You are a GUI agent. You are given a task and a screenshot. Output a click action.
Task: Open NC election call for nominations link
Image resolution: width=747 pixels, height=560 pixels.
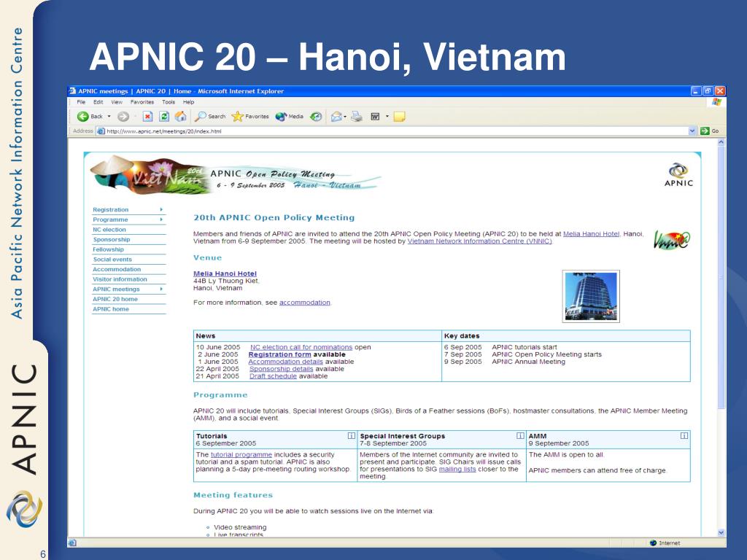coord(301,347)
